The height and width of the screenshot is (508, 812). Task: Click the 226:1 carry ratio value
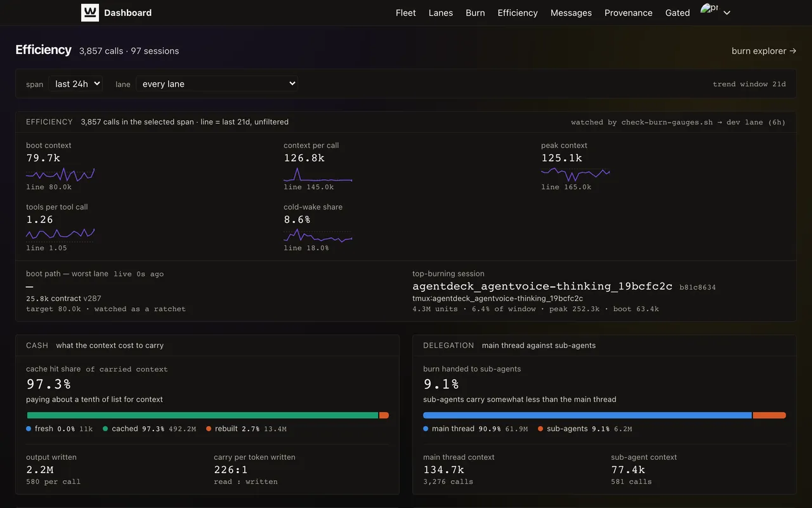(231, 470)
